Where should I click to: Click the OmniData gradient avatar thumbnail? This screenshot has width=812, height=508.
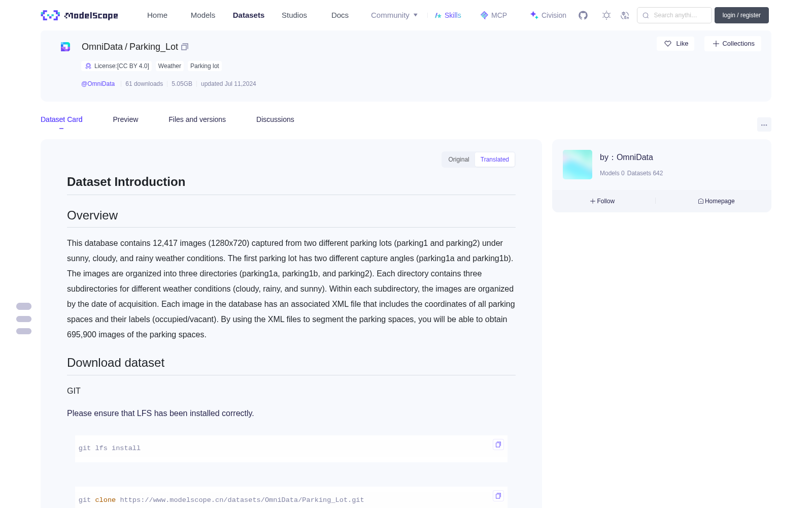578,165
